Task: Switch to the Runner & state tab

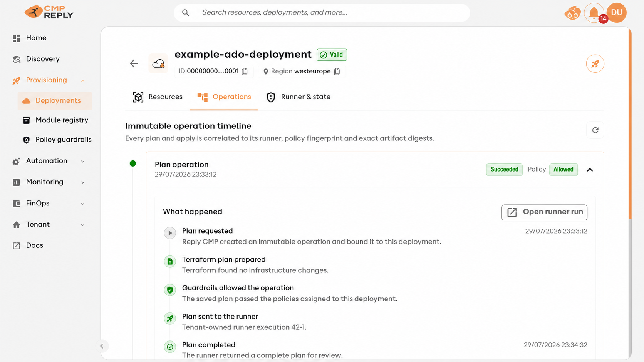Action: tap(299, 97)
